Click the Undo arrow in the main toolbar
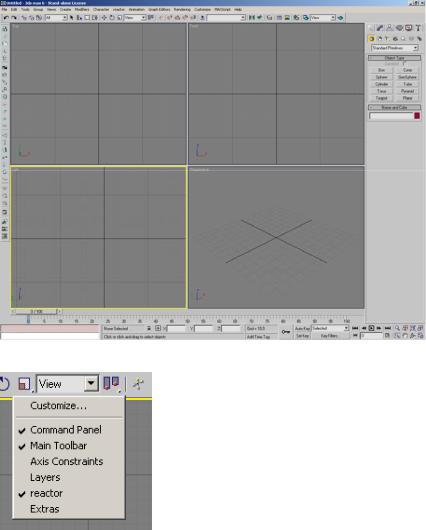Screen dimensions: 426x530 pos(6,18)
